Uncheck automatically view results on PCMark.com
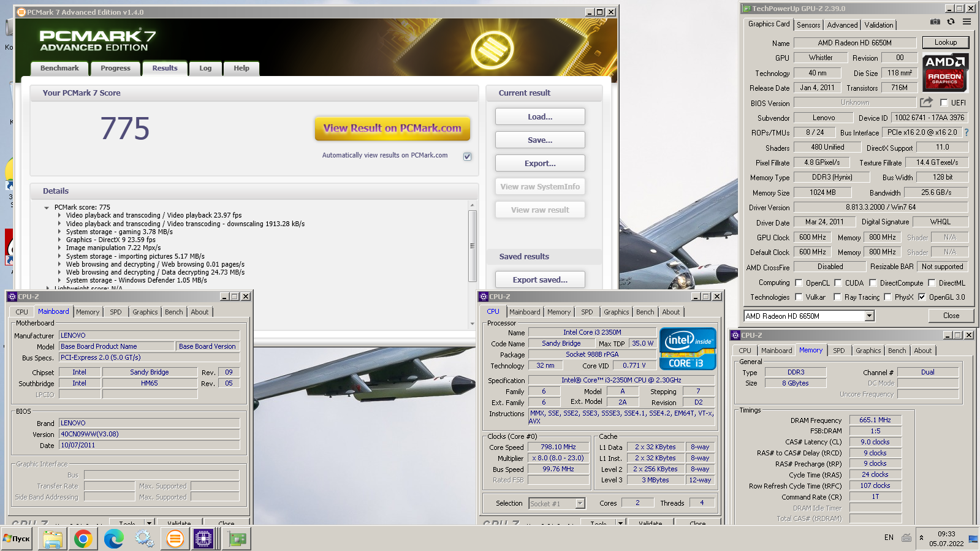Screen dimensions: 980x551 [x=467, y=156]
